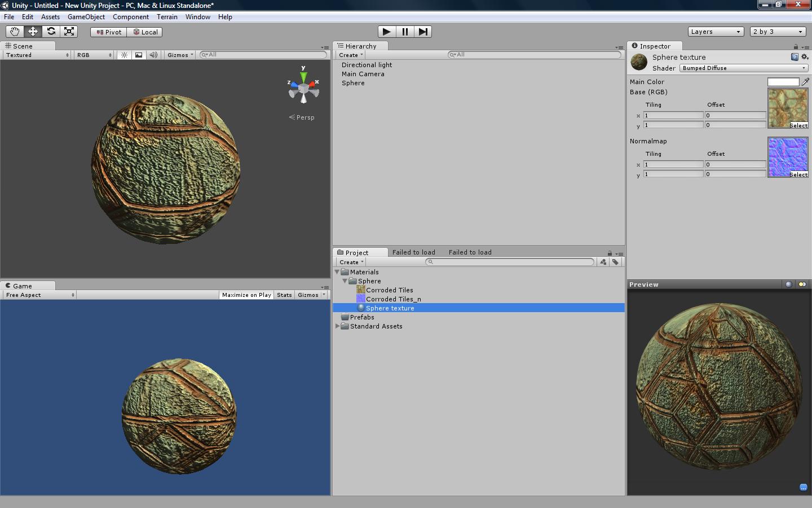This screenshot has height=508, width=812.
Task: Collapse the Sphere folder arrow
Action: click(x=345, y=281)
